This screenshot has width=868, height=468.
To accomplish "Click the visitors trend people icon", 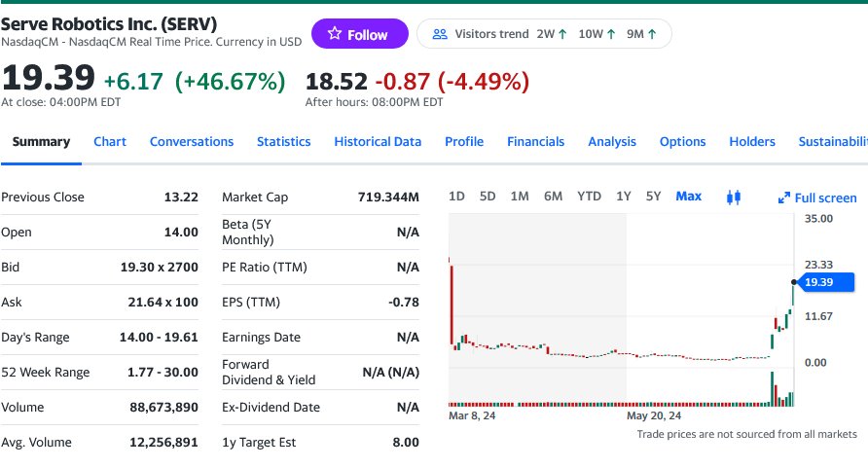I will (x=440, y=34).
